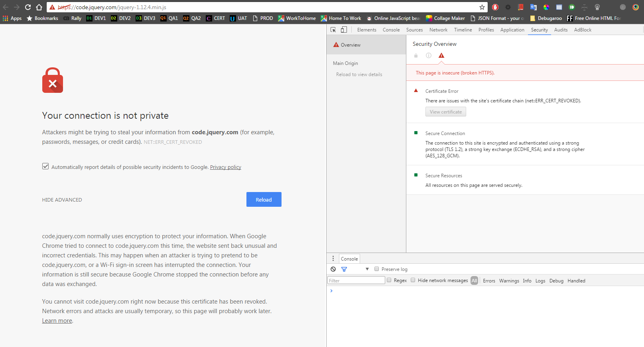Open the grey octagon extension icon
644x347 pixels.
pos(623,7)
